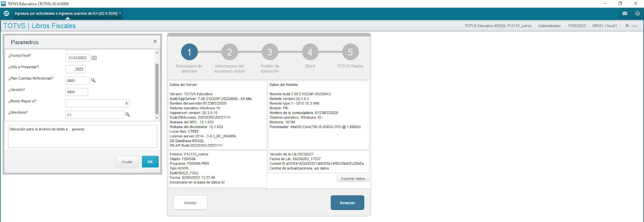
Task: Restore down the application window
Action: pos(620,4)
